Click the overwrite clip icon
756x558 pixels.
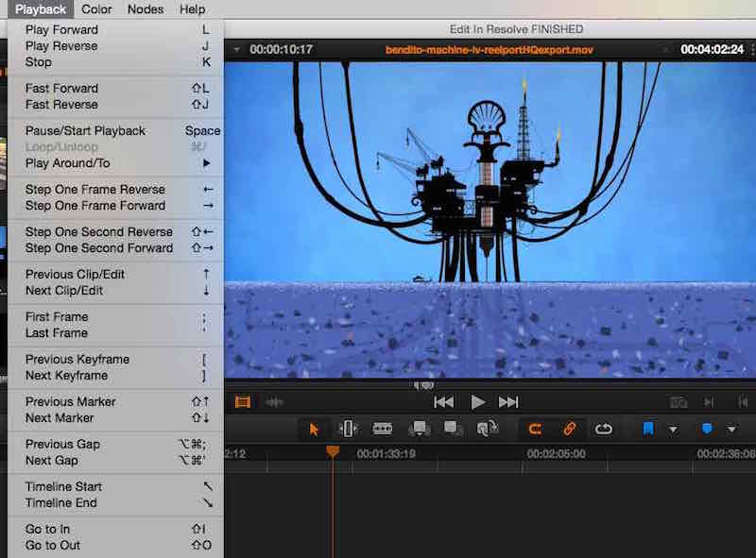click(x=454, y=429)
